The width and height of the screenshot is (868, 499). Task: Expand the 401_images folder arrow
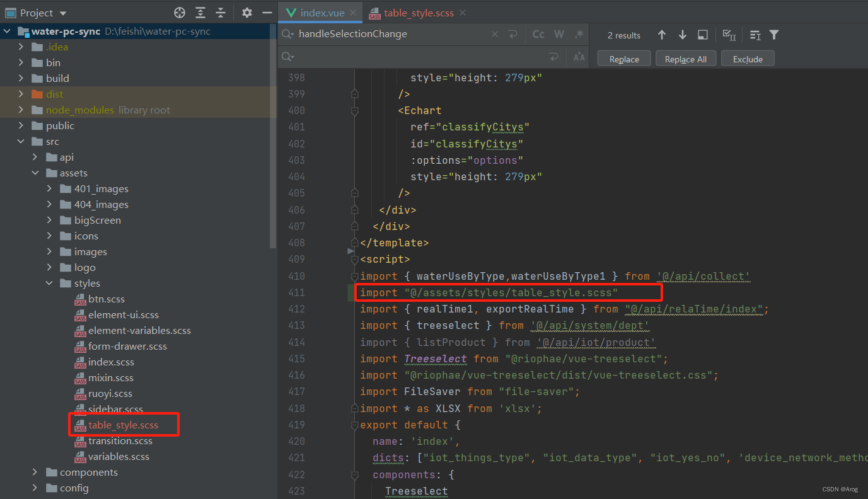click(49, 188)
